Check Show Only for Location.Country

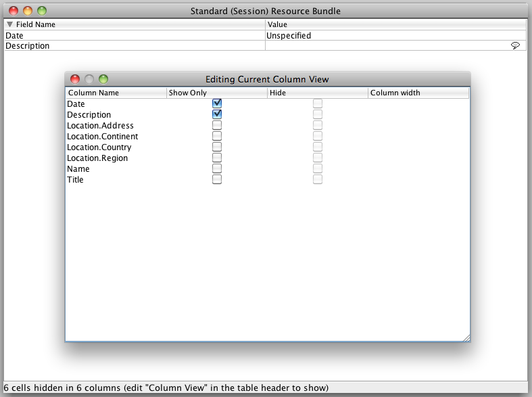[x=217, y=147]
